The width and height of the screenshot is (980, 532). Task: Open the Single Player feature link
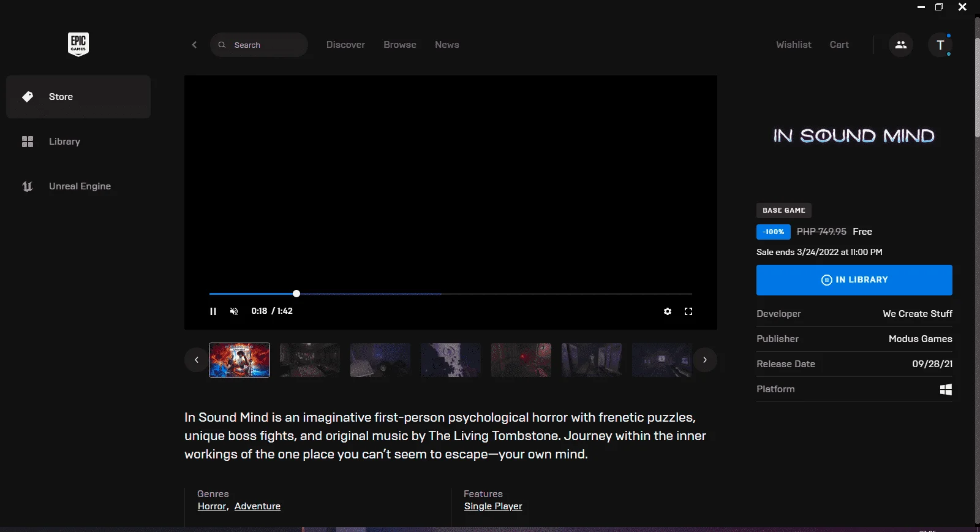493,506
